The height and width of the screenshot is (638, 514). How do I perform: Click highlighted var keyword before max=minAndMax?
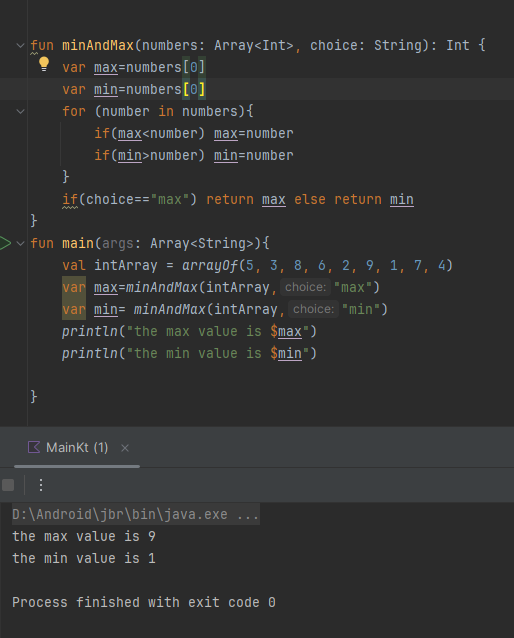coord(74,287)
